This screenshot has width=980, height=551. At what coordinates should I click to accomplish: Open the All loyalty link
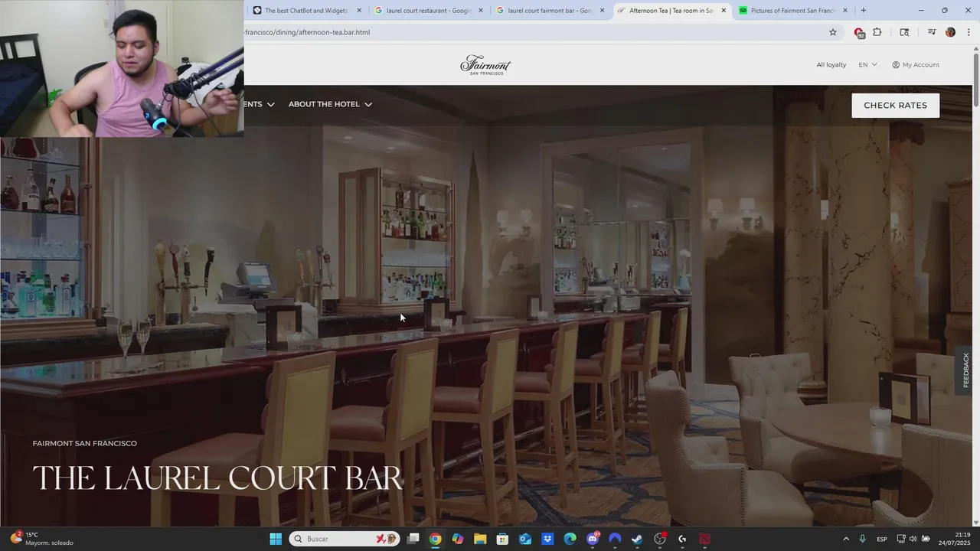(831, 64)
